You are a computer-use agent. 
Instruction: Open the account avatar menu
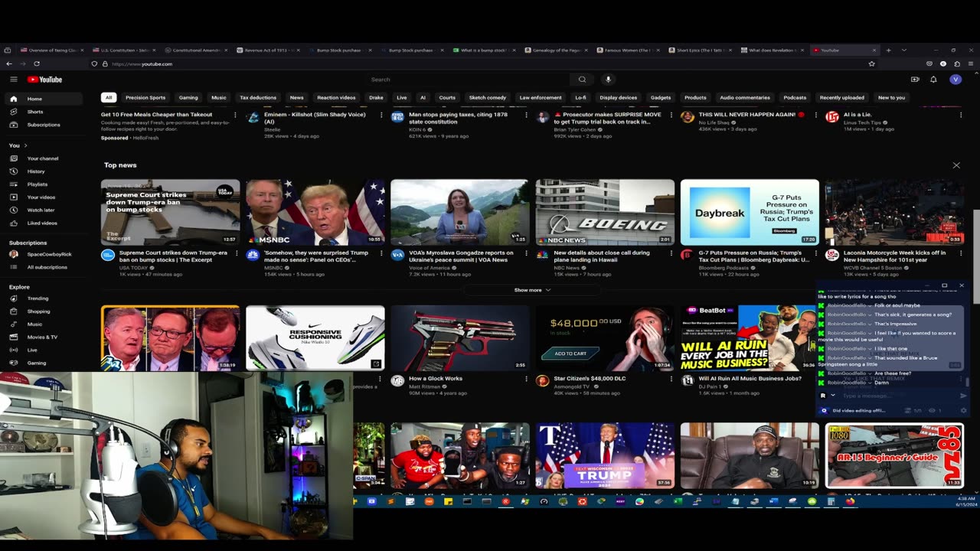[x=955, y=80]
